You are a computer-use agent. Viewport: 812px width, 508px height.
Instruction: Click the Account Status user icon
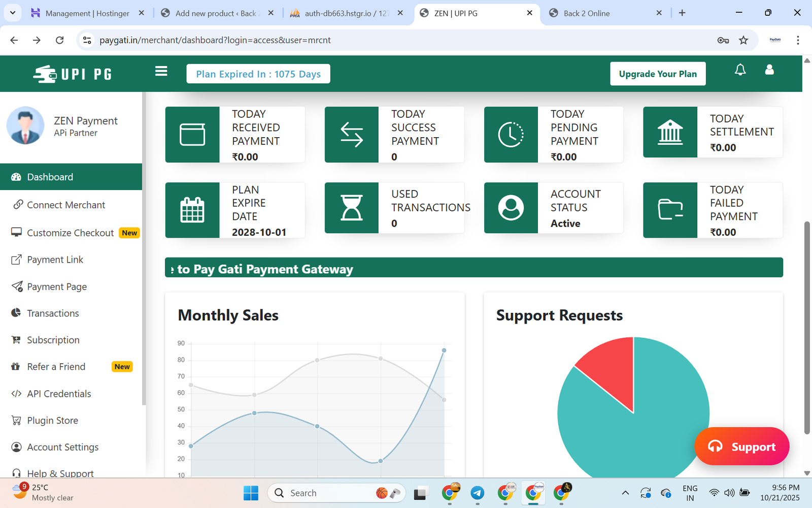coord(511,208)
